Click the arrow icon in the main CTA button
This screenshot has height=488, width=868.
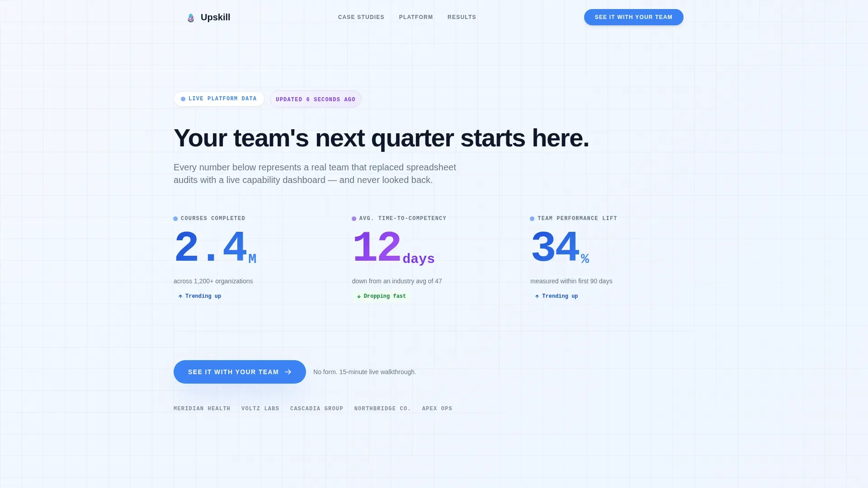[x=288, y=372]
